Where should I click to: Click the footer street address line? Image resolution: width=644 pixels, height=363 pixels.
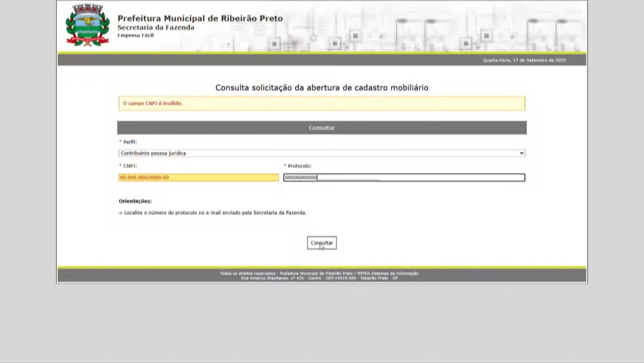pyautogui.click(x=319, y=278)
